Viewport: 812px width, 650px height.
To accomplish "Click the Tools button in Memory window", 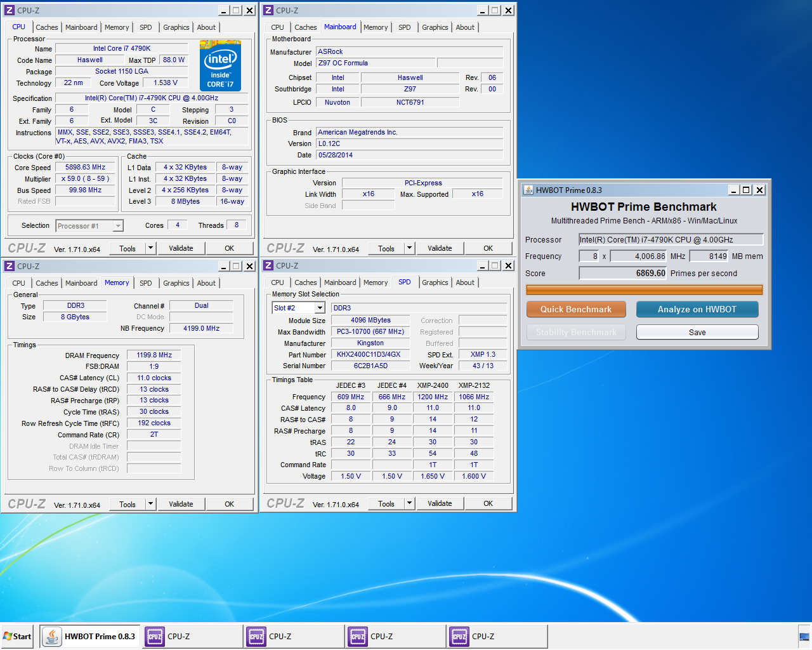I will point(128,504).
